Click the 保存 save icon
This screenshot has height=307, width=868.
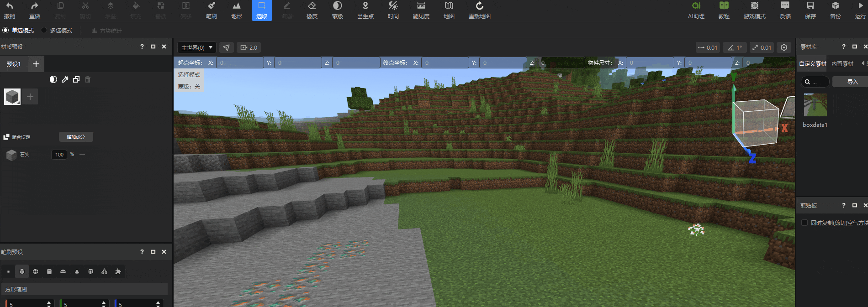click(x=810, y=10)
